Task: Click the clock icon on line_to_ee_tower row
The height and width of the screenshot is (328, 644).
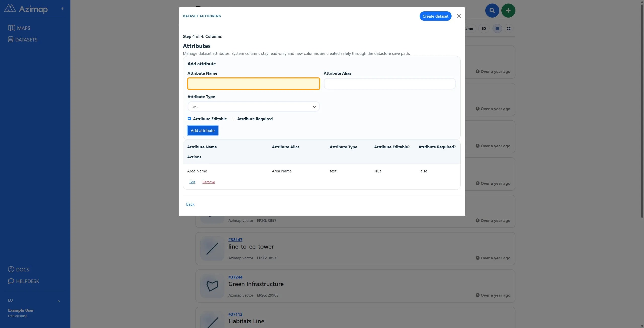Action: click(477, 258)
